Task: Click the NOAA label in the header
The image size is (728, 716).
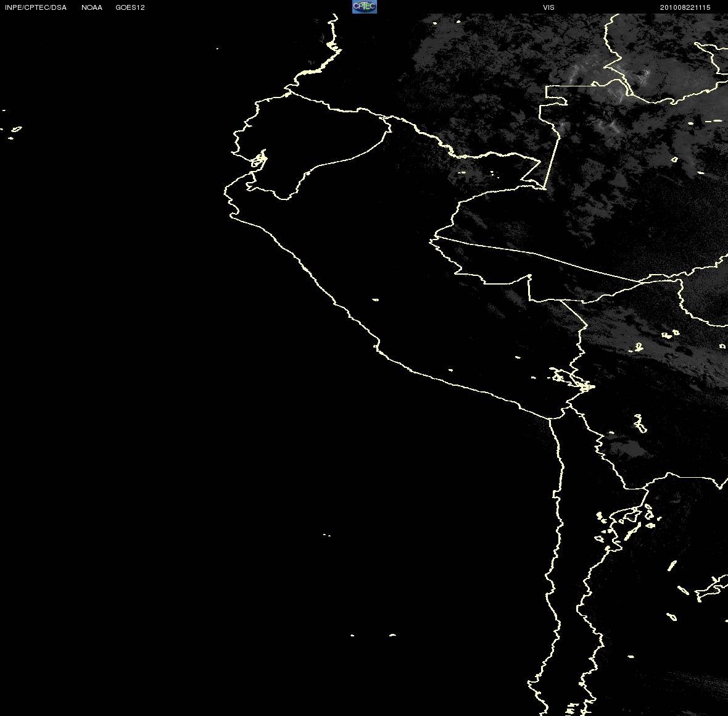Action: click(x=92, y=7)
